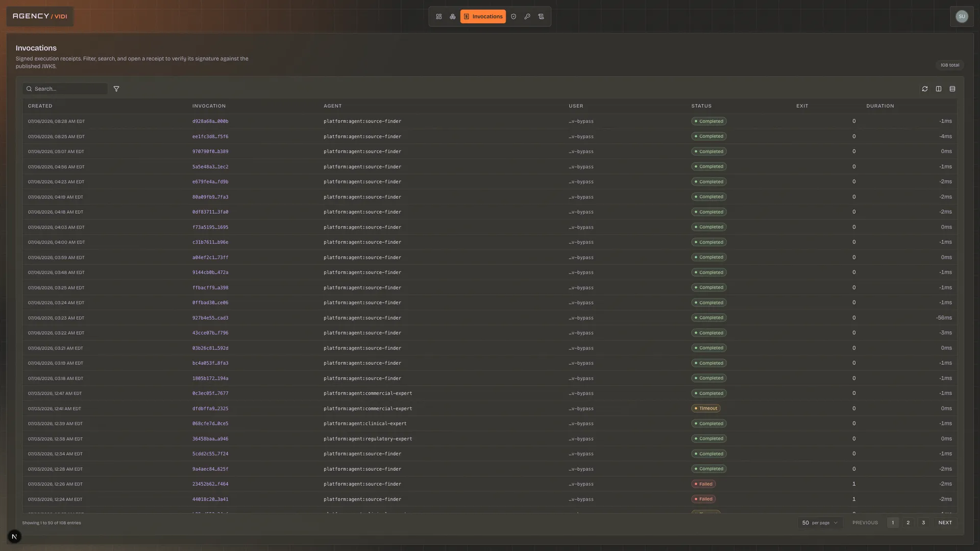The height and width of the screenshot is (551, 980).
Task: Click the Failed status badge for 44018c20…3a41
Action: pyautogui.click(x=703, y=499)
